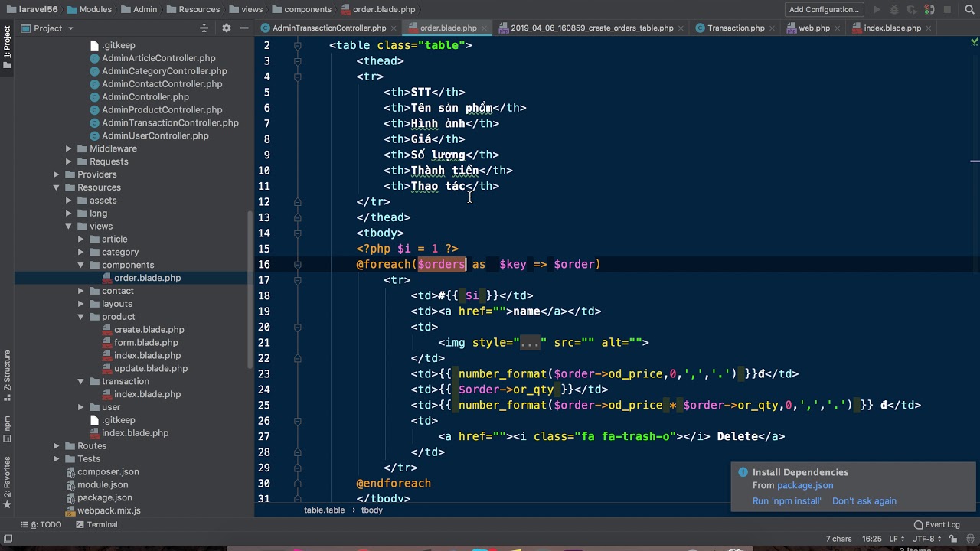Click tbody in the editor breadcrumb
980x551 pixels.
click(371, 510)
